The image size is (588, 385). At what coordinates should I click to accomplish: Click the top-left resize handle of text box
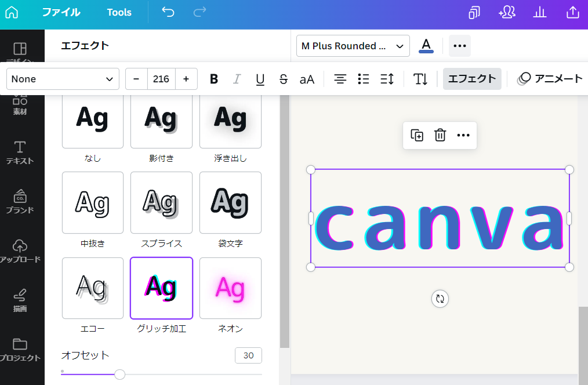[x=310, y=170]
